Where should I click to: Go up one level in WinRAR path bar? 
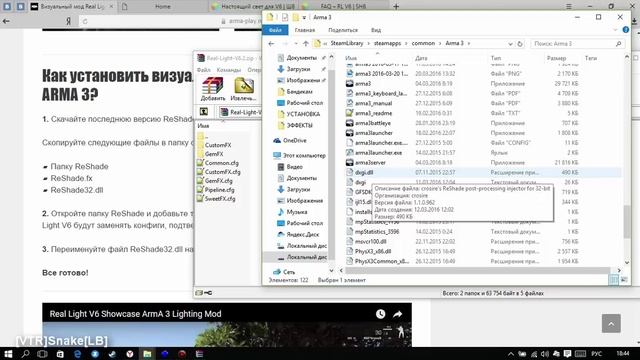(x=204, y=112)
